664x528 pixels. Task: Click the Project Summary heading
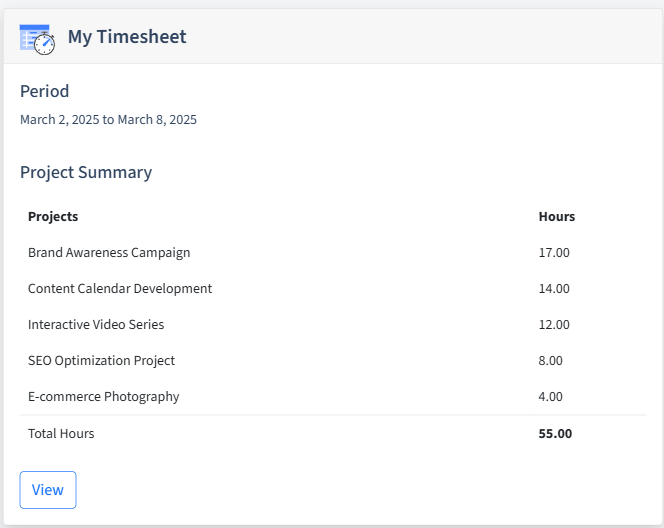pyautogui.click(x=86, y=172)
